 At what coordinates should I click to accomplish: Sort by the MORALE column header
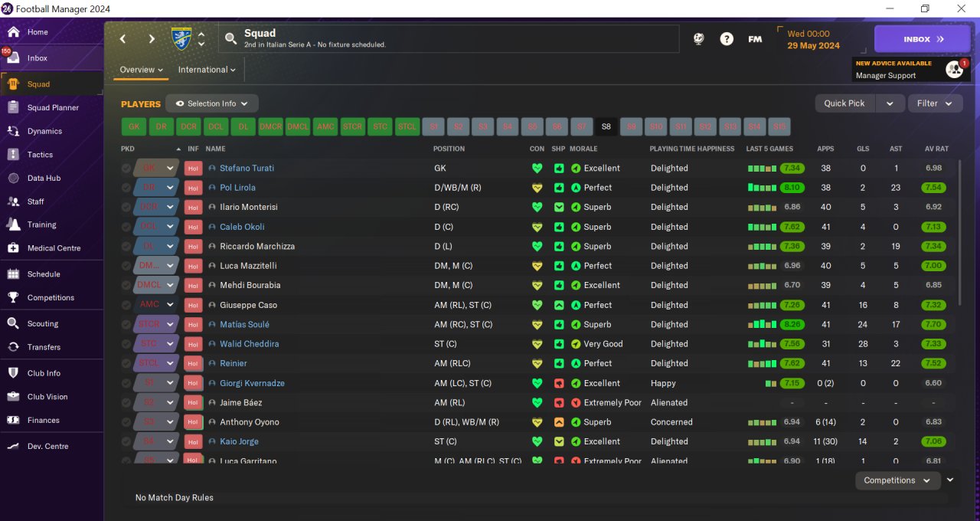click(x=583, y=149)
